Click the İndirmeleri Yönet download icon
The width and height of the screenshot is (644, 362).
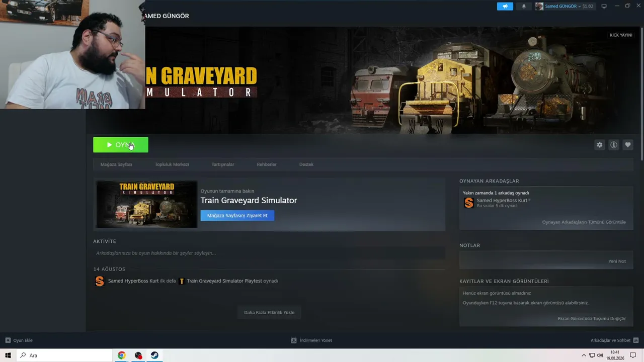click(x=294, y=340)
